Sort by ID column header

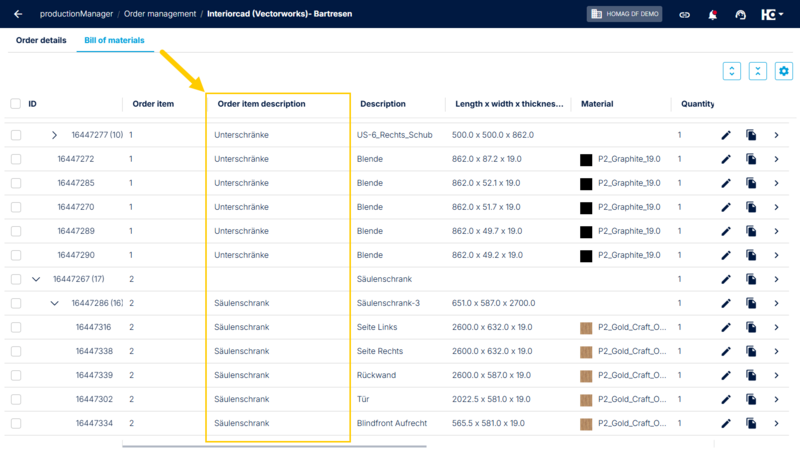click(x=32, y=104)
